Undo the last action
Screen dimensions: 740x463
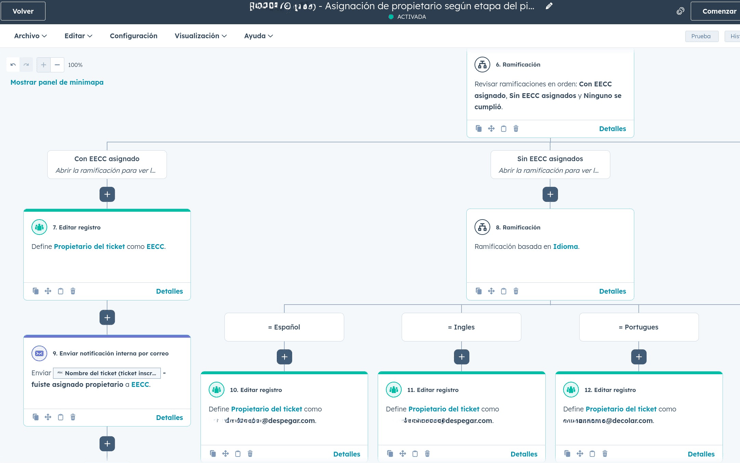click(x=13, y=65)
